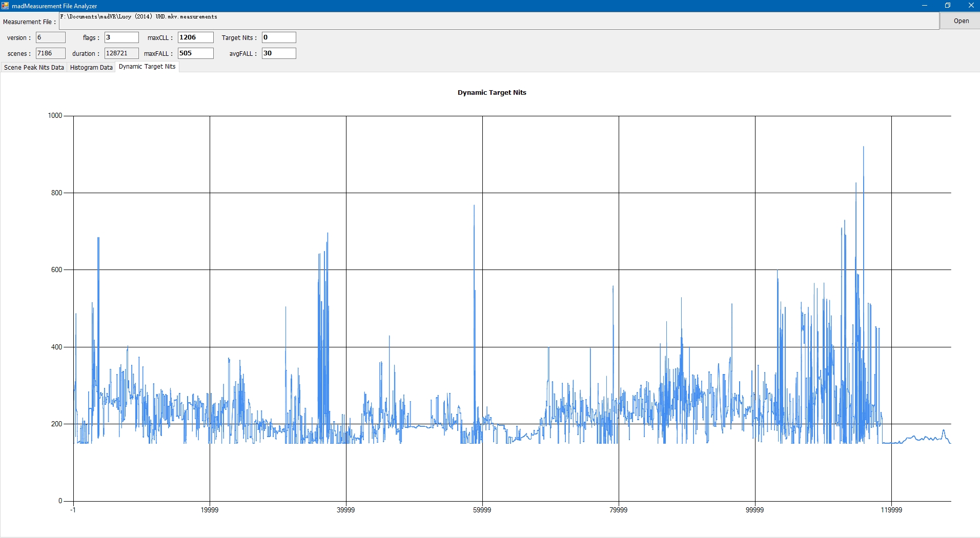980x538 pixels.
Task: Click the x-axis label 19999
Action: pyautogui.click(x=209, y=510)
